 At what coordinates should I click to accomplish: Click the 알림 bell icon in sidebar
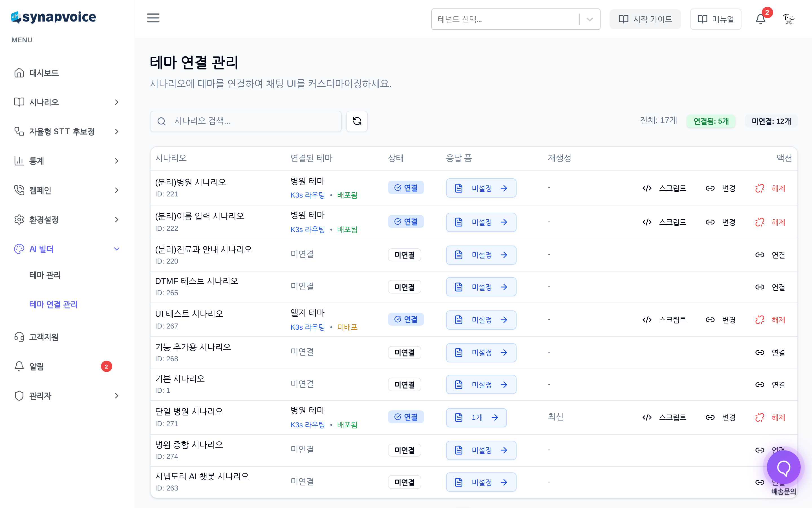point(19,366)
